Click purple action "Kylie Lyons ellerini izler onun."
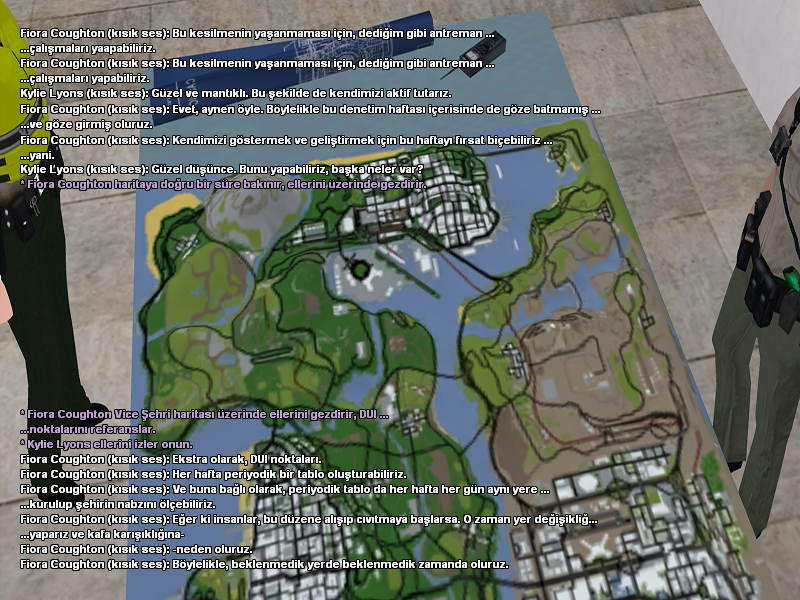Screen dimensions: 800x600 click(x=107, y=444)
